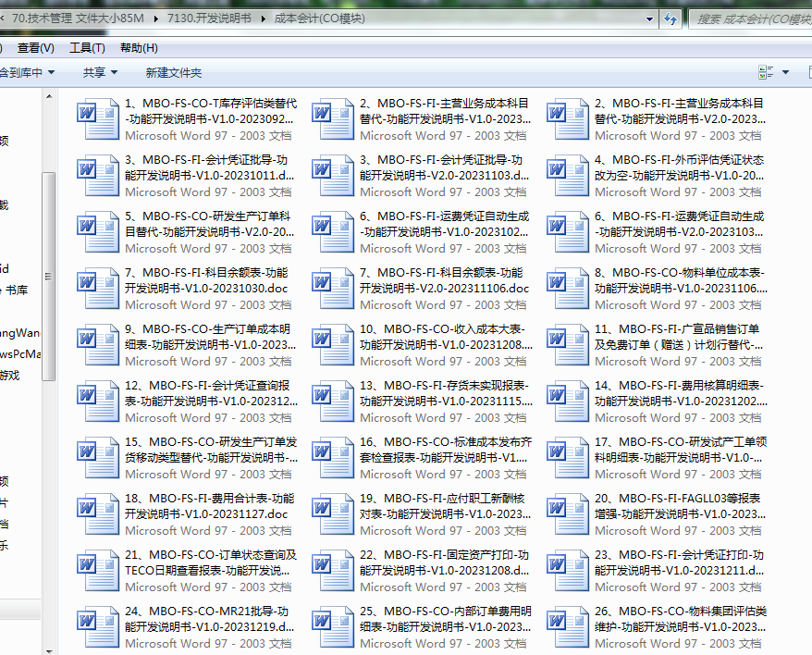Open the view options dropdown arrow
The width and height of the screenshot is (812, 655).
(x=786, y=72)
